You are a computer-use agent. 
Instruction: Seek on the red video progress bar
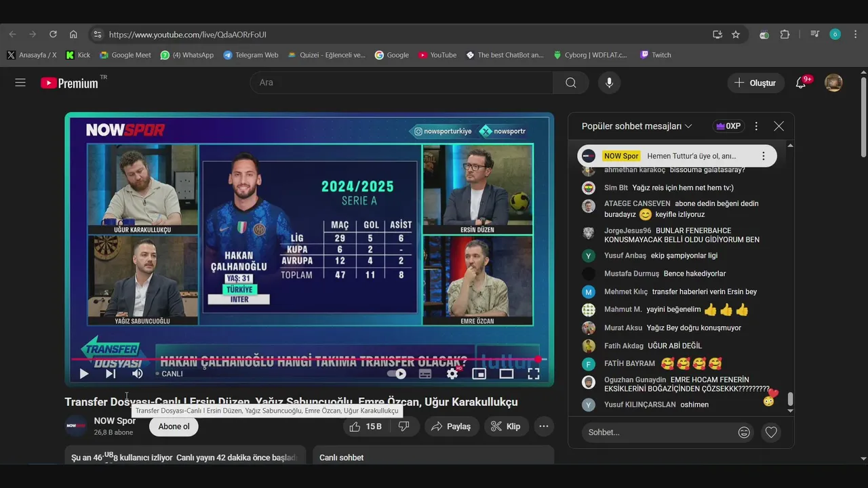(x=305, y=359)
